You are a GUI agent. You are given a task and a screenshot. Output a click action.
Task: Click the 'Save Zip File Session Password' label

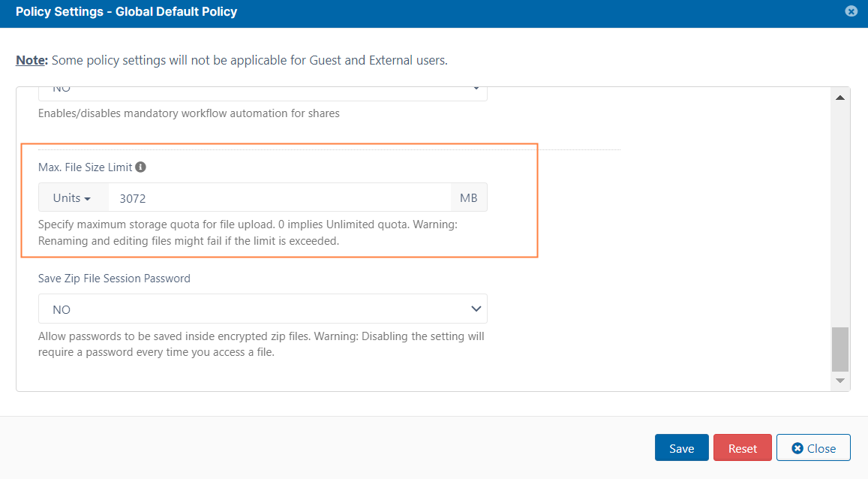114,279
